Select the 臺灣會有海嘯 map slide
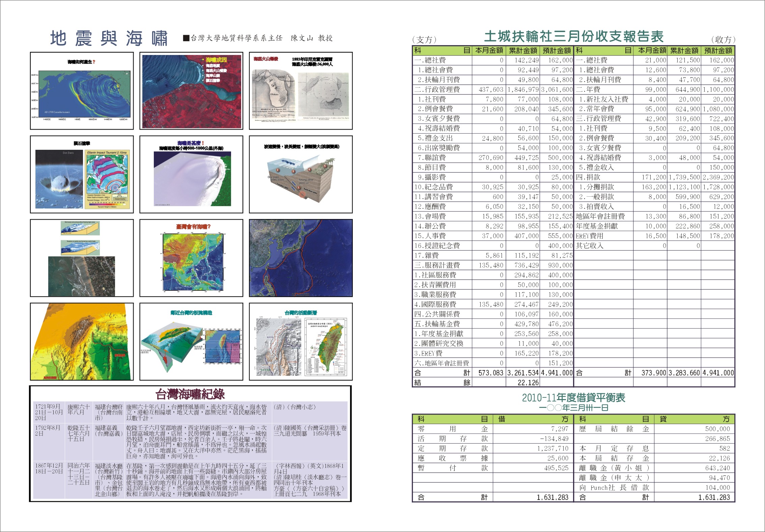765x532 pixels. tap(191, 258)
